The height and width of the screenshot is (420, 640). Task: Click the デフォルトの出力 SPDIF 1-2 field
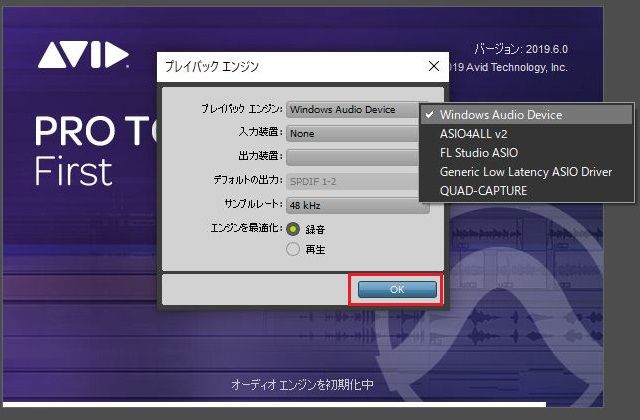tap(352, 181)
